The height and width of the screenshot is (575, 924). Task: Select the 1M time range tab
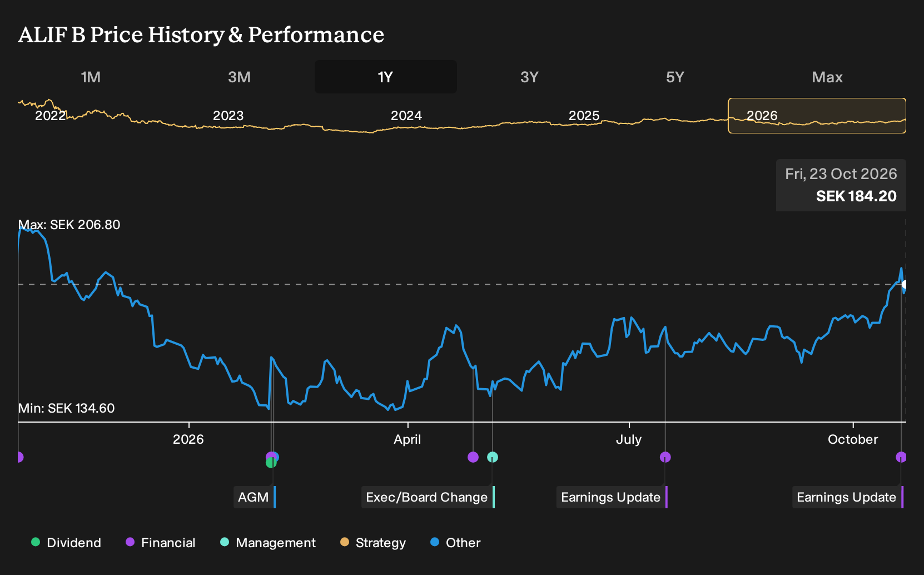(91, 77)
